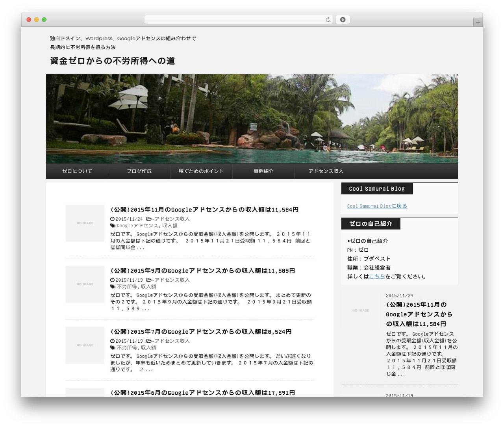Screen dimensions: 504x427
Task: Click the こちら profile link
Action: (377, 277)
